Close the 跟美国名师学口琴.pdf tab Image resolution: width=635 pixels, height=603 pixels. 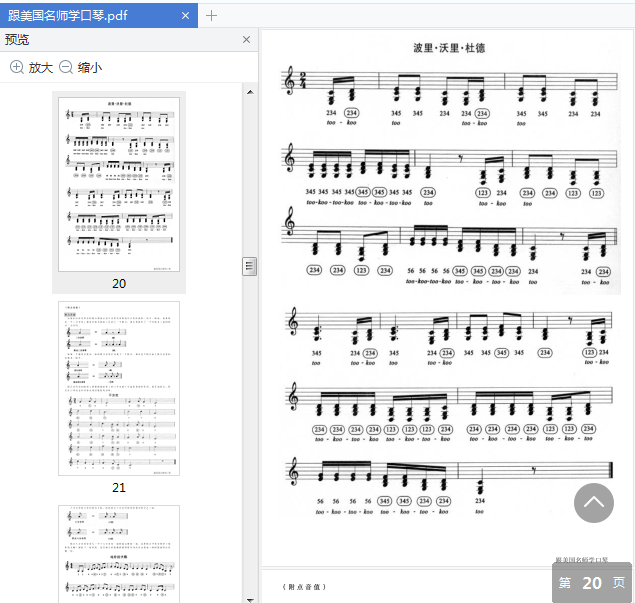(185, 16)
